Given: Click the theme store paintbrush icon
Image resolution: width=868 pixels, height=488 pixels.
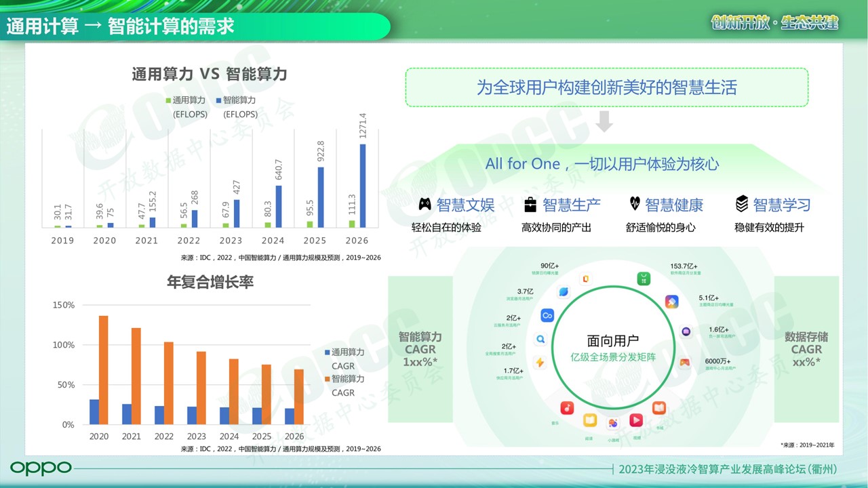Looking at the screenshot, I should click(x=671, y=302).
